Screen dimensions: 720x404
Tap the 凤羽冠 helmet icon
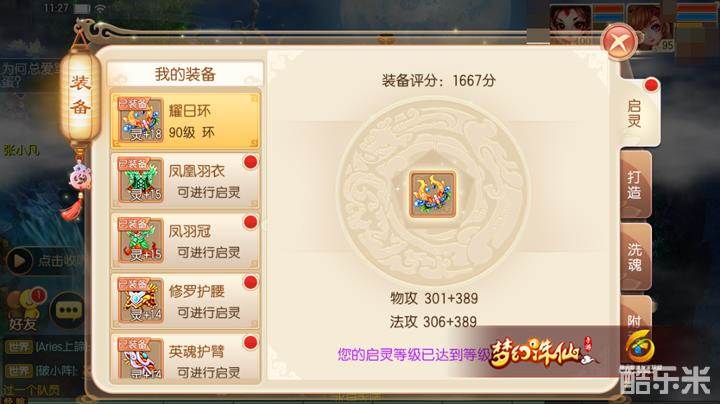(141, 240)
